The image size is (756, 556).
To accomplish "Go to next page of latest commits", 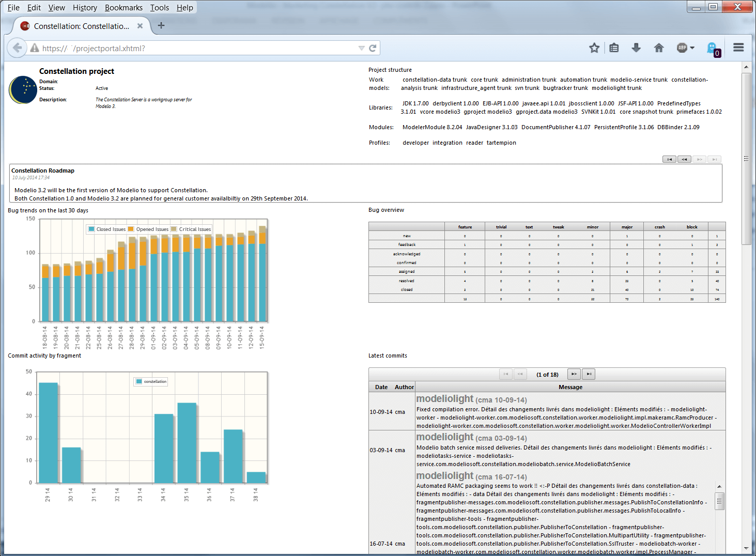I will click(x=574, y=374).
